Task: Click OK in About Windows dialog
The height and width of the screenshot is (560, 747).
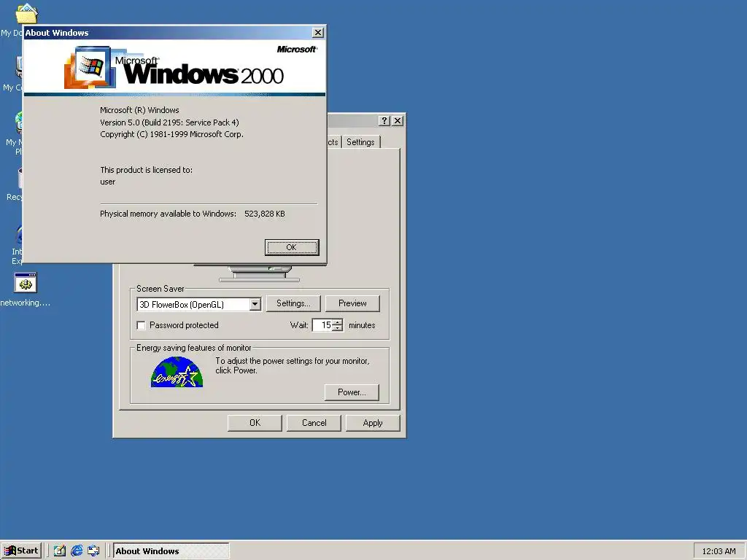Action: click(x=292, y=247)
